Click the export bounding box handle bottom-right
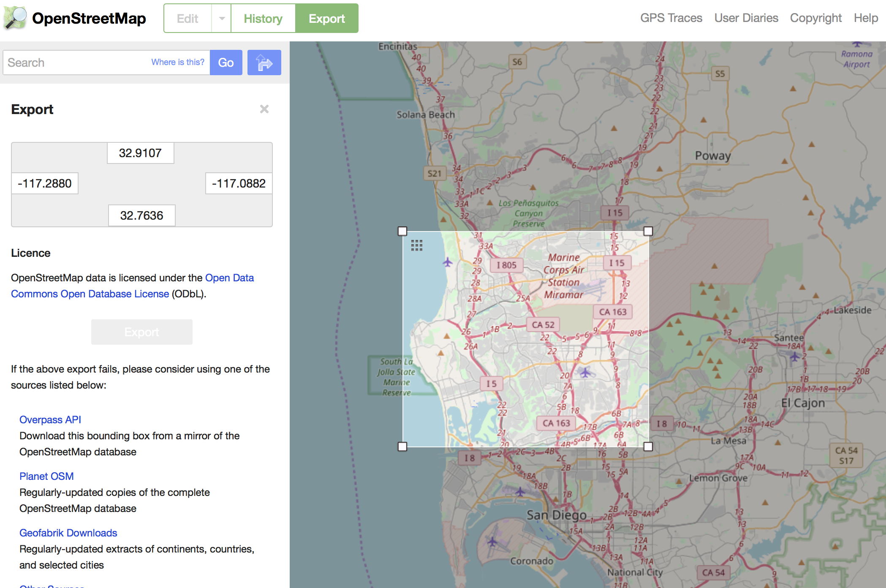 [x=649, y=446]
